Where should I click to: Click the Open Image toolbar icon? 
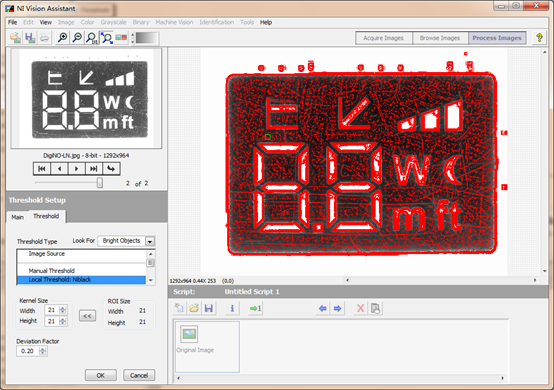16,38
